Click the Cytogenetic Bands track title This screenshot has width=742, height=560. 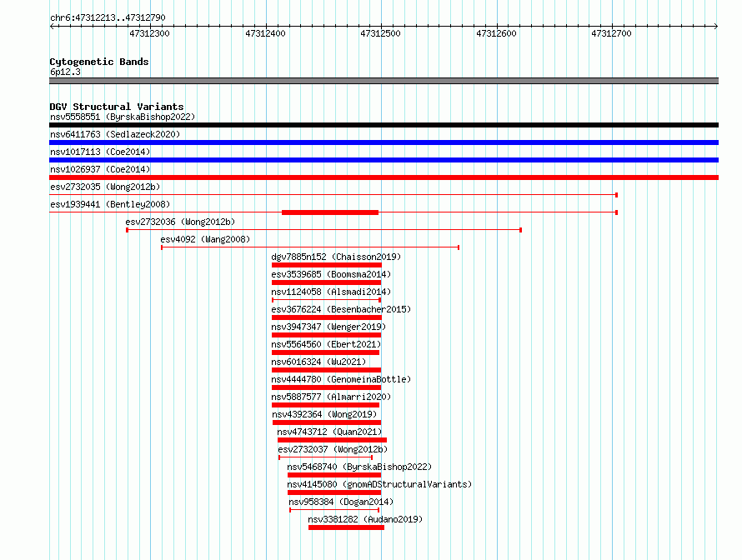click(x=99, y=62)
